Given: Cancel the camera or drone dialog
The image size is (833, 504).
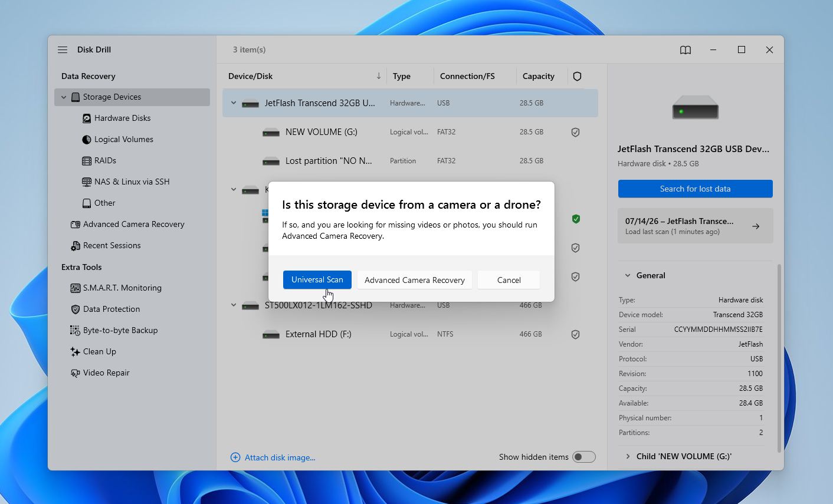Looking at the screenshot, I should pos(509,280).
